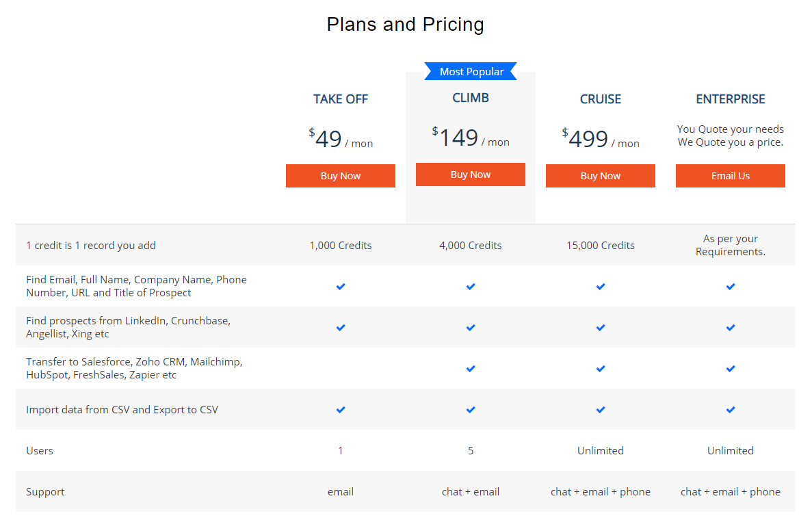
Task: Click Buy Now under the TAKE OFF plan
Action: [340, 176]
